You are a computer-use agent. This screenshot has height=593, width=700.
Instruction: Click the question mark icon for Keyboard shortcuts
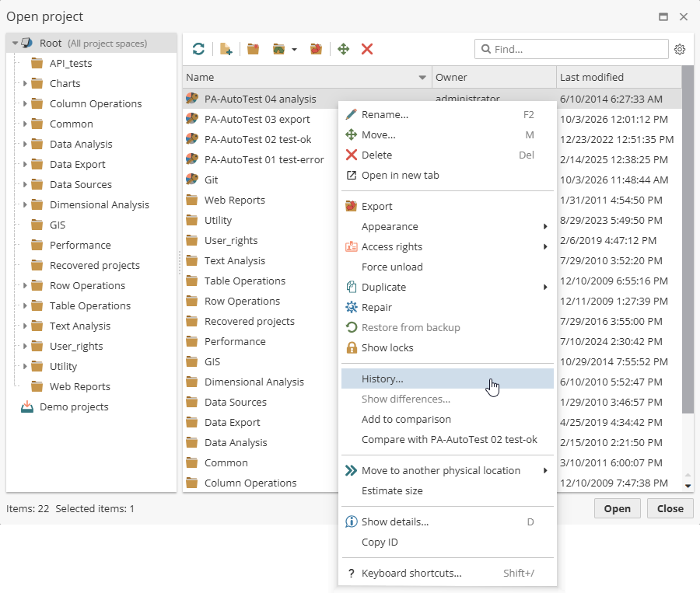[352, 573]
